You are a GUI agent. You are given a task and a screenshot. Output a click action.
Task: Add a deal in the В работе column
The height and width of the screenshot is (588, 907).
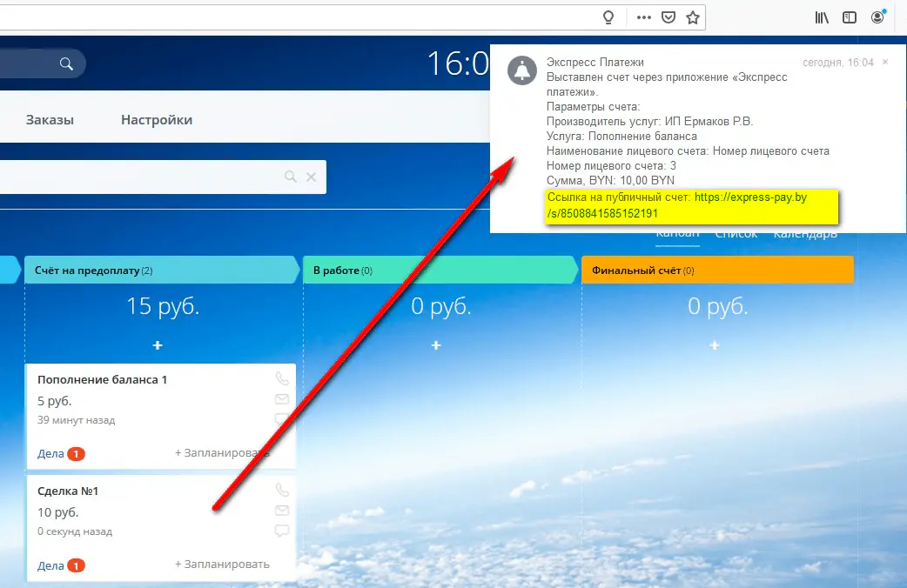click(x=436, y=345)
